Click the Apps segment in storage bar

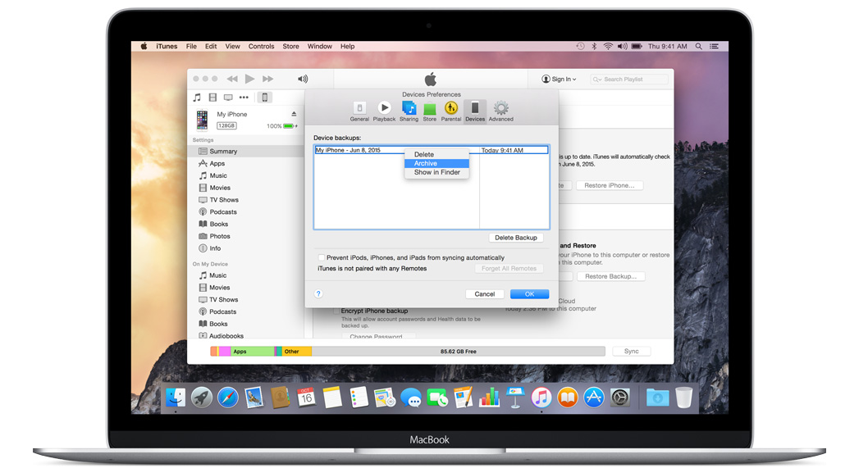pyautogui.click(x=253, y=352)
